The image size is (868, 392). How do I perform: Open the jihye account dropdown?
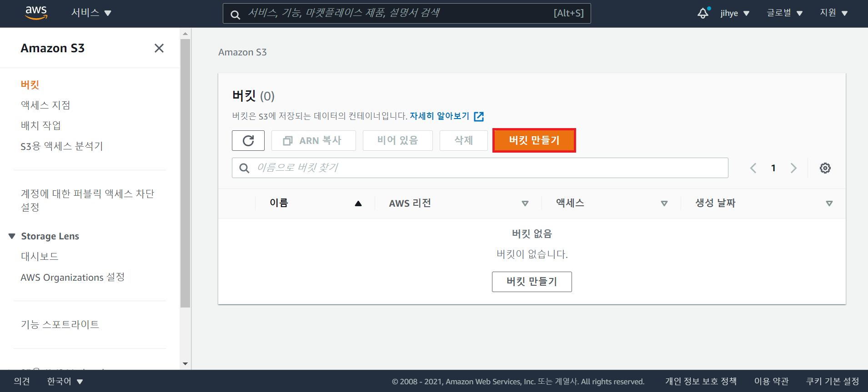click(735, 13)
